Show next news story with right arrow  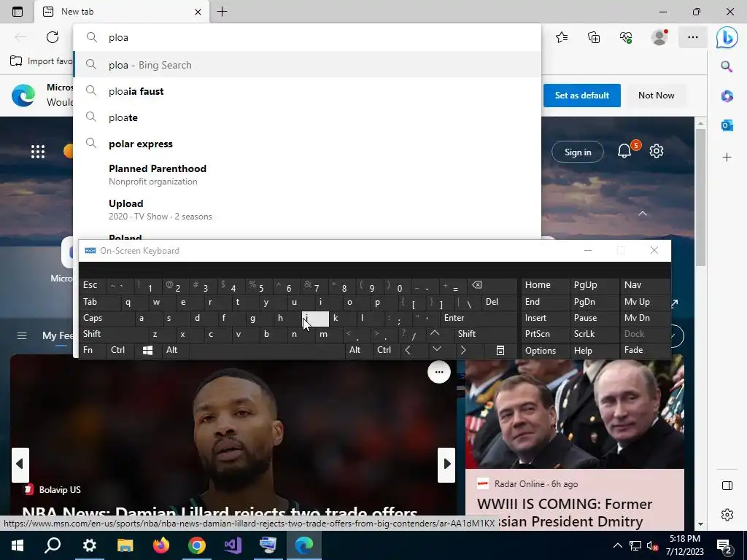[x=447, y=464]
